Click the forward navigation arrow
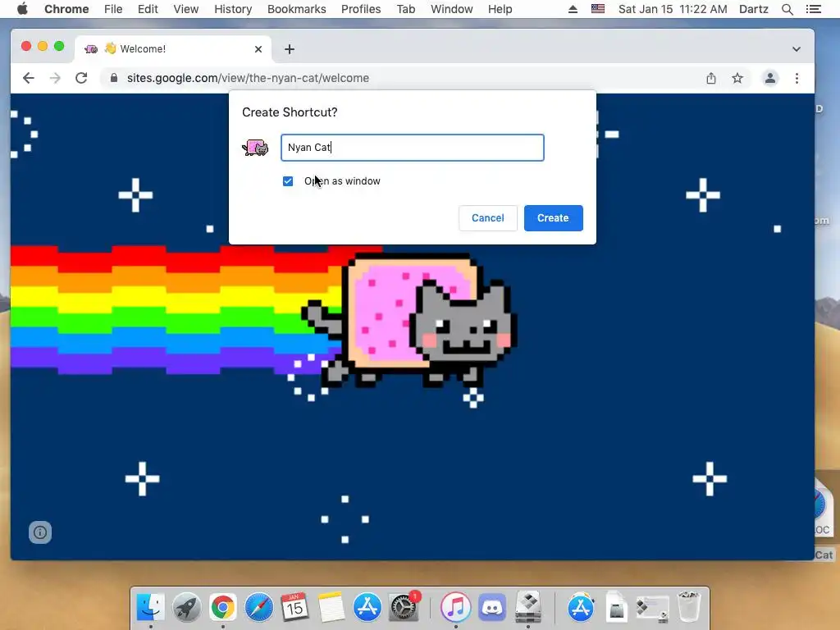This screenshot has height=630, width=840. point(55,78)
